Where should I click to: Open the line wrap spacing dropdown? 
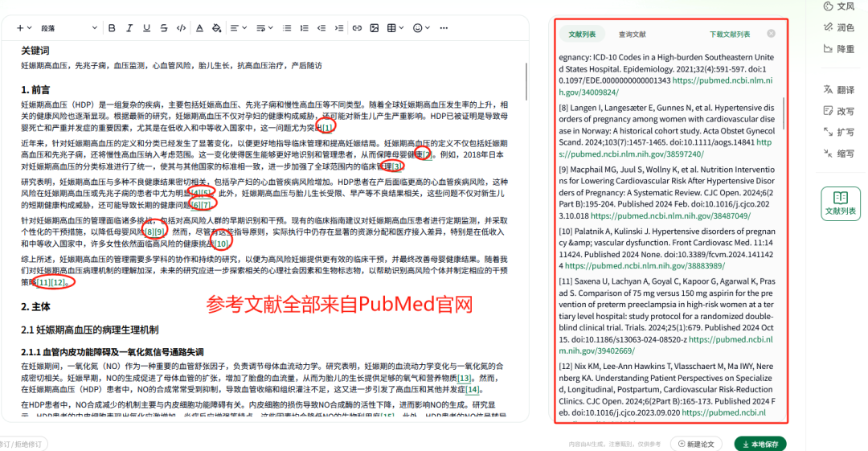click(x=264, y=27)
